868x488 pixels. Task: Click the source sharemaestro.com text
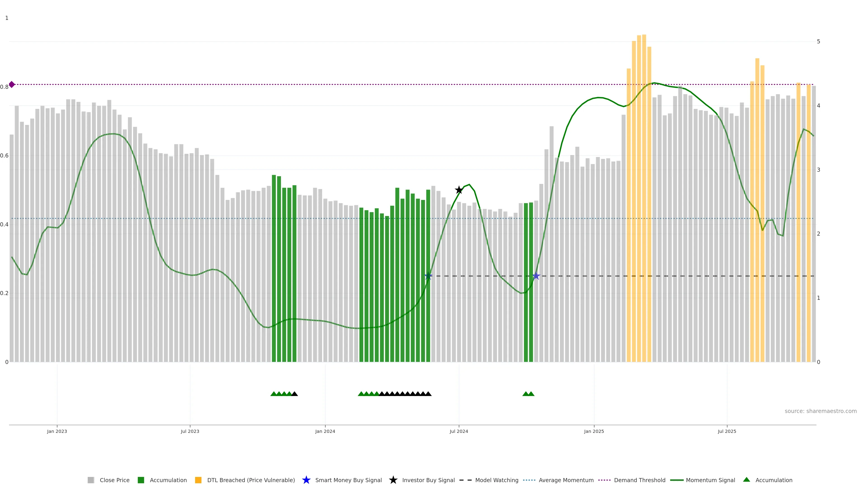(821, 411)
